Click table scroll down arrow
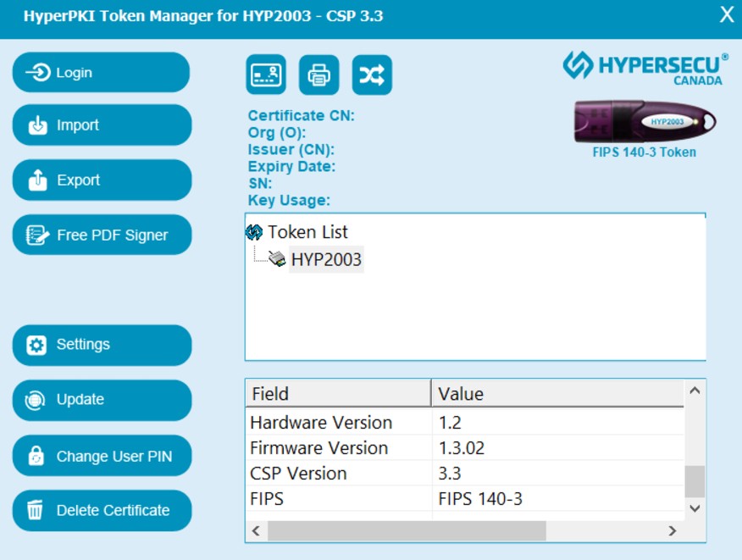Viewport: 742px width, 560px height. click(695, 508)
